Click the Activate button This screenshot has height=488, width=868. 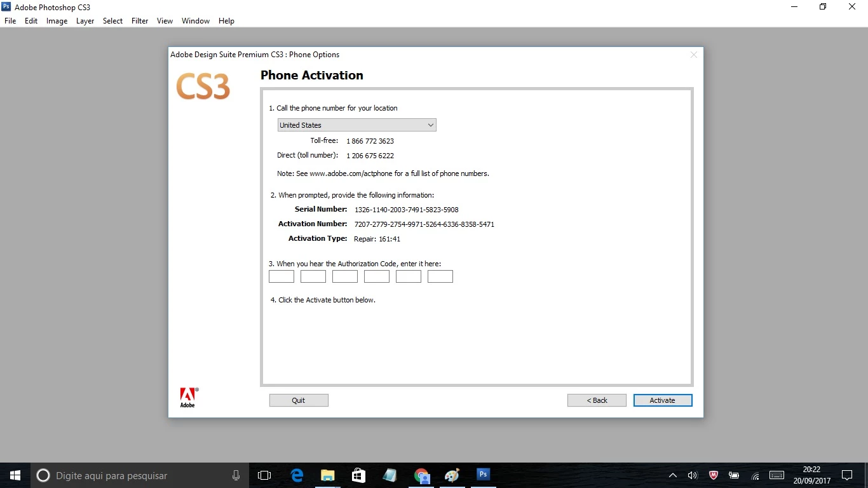663,400
